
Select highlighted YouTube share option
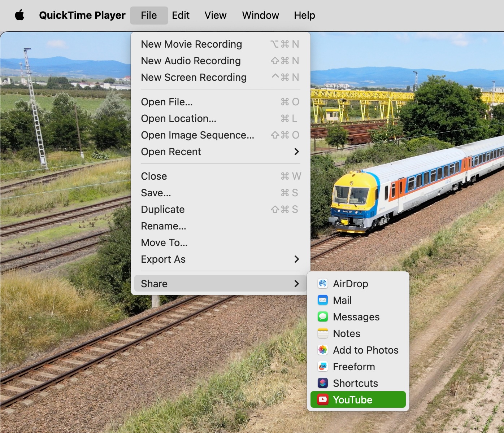coord(358,400)
